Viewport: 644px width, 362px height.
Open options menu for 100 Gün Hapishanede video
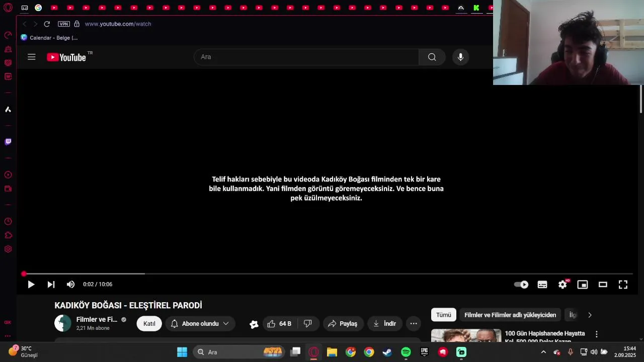pos(597,334)
